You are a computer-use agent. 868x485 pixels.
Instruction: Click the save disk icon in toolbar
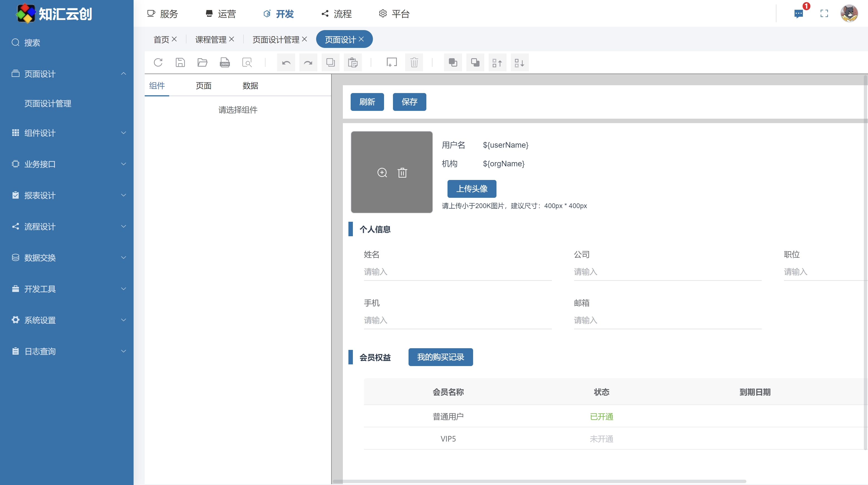180,62
